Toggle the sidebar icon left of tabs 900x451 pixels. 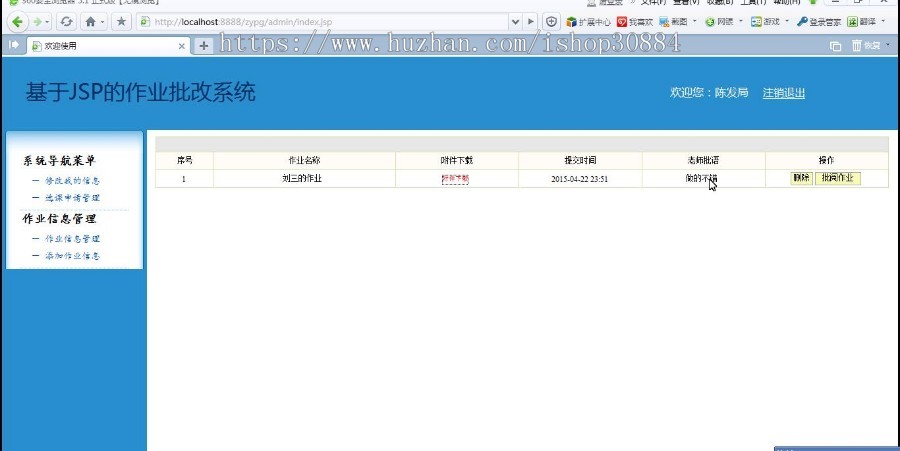click(14, 45)
